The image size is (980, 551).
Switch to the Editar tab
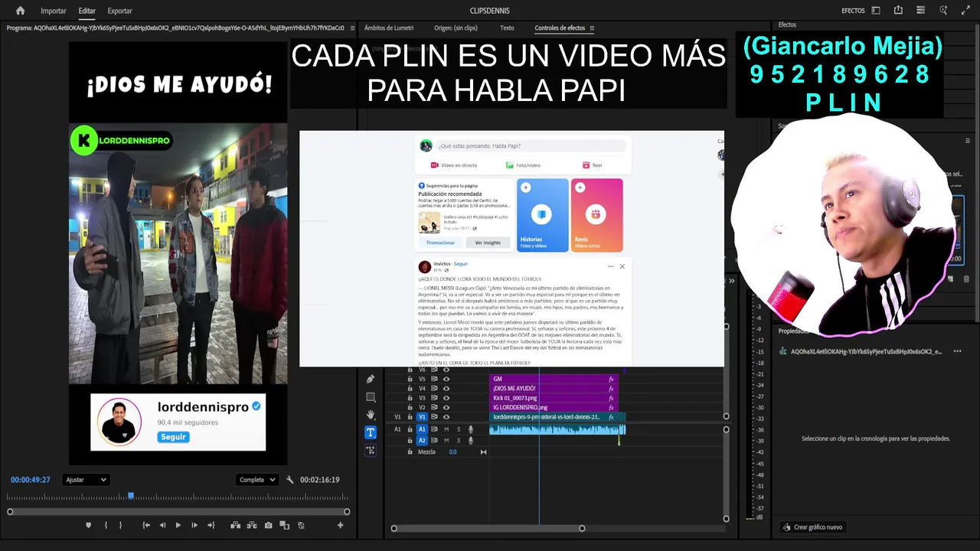87,11
